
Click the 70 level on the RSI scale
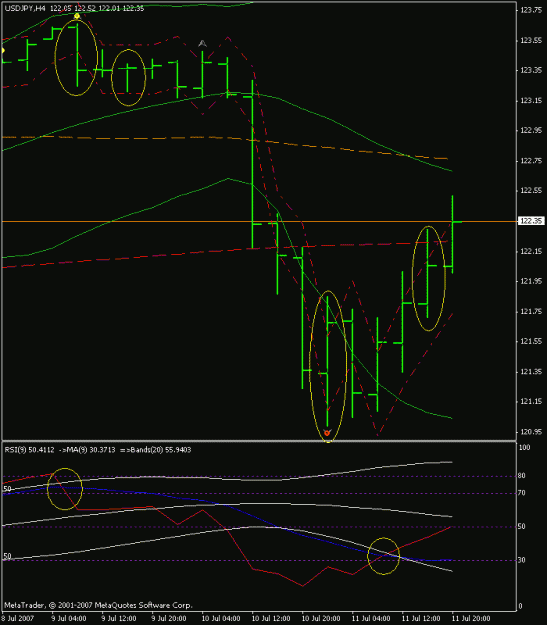pos(521,493)
